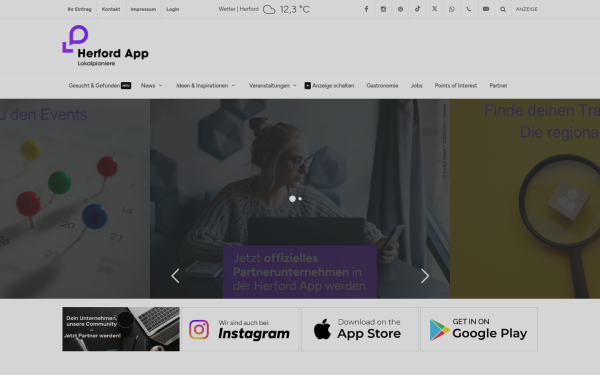Open the Jobs menu item
Viewport: 600px width, 375px height.
[416, 85]
